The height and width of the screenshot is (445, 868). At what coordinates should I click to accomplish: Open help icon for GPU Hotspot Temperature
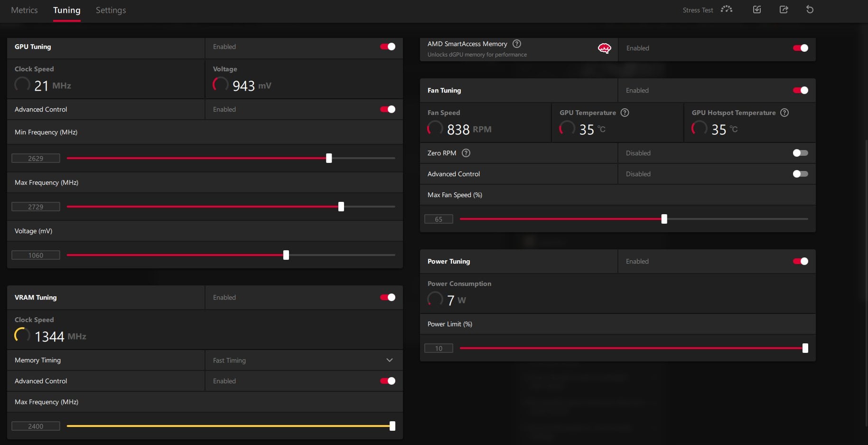pyautogui.click(x=784, y=113)
